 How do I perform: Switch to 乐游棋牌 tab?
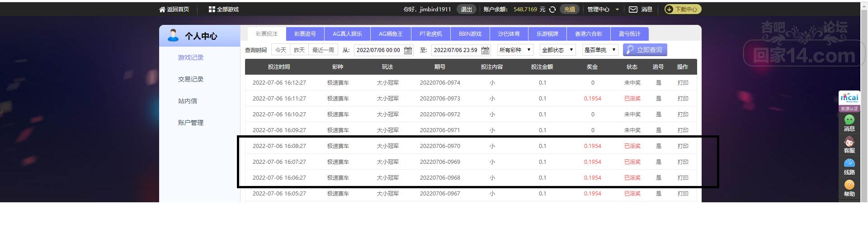[547, 34]
